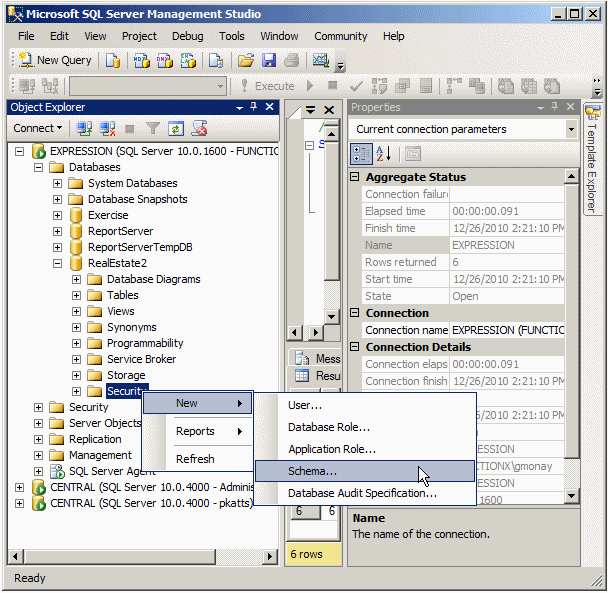Click the Execute query button

click(x=267, y=86)
